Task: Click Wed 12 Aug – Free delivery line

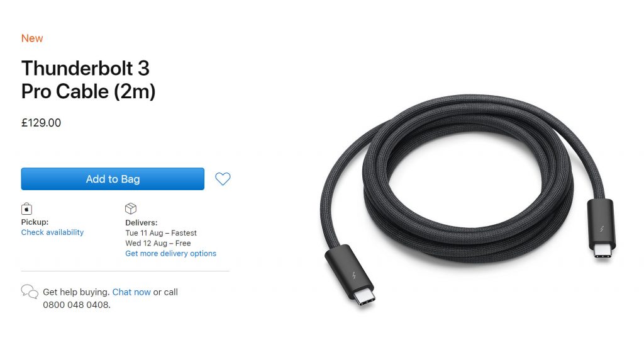Action: (x=158, y=243)
